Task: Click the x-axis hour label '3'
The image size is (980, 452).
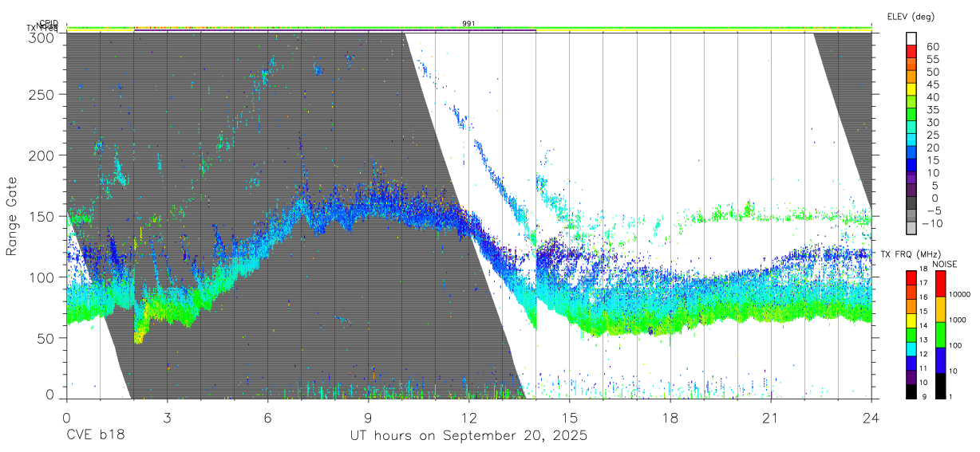Action: [167, 417]
